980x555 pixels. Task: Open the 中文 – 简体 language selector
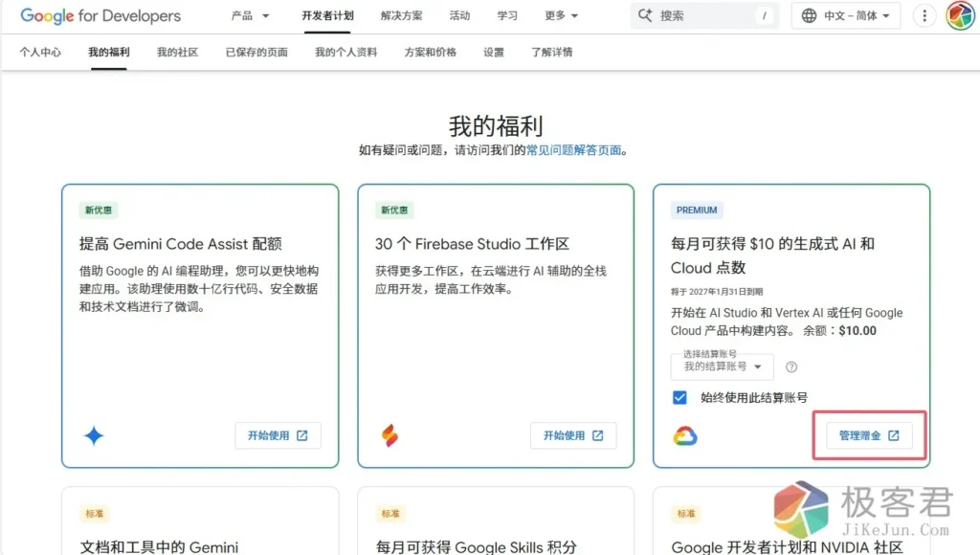pos(847,16)
